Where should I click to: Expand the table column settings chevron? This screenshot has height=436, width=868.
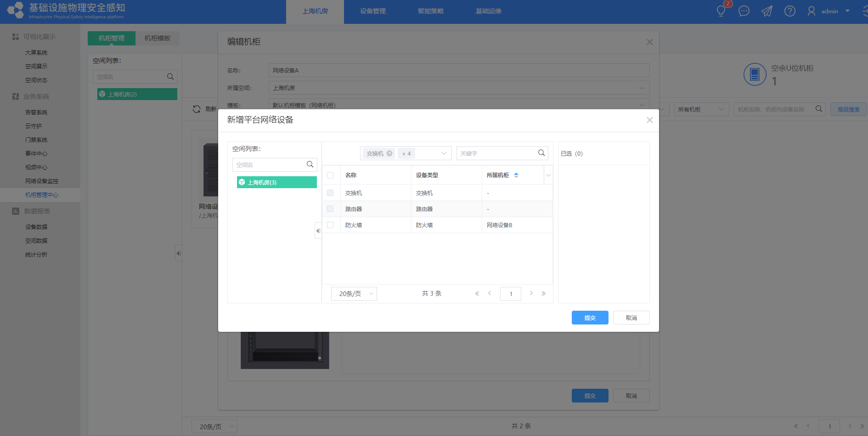coord(548,175)
